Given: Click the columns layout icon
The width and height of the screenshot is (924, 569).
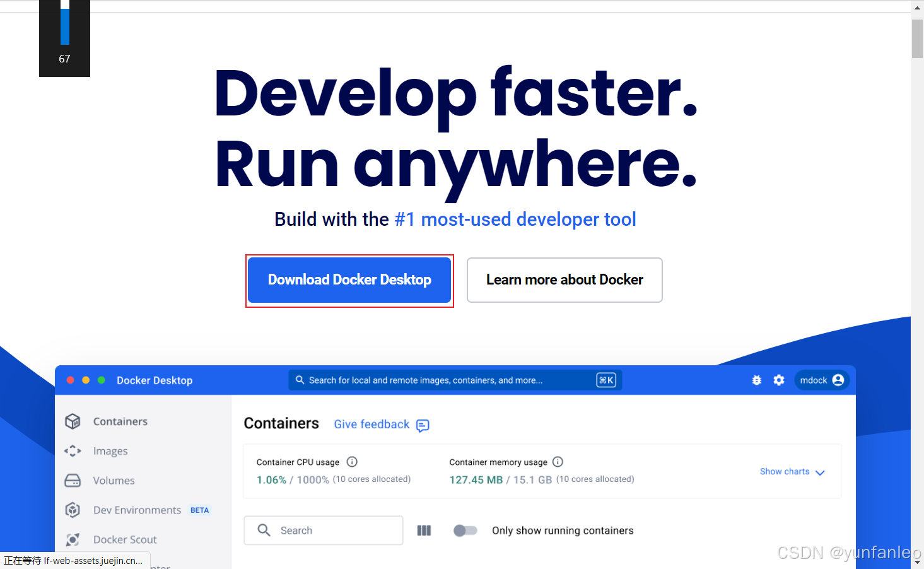Looking at the screenshot, I should pos(424,531).
